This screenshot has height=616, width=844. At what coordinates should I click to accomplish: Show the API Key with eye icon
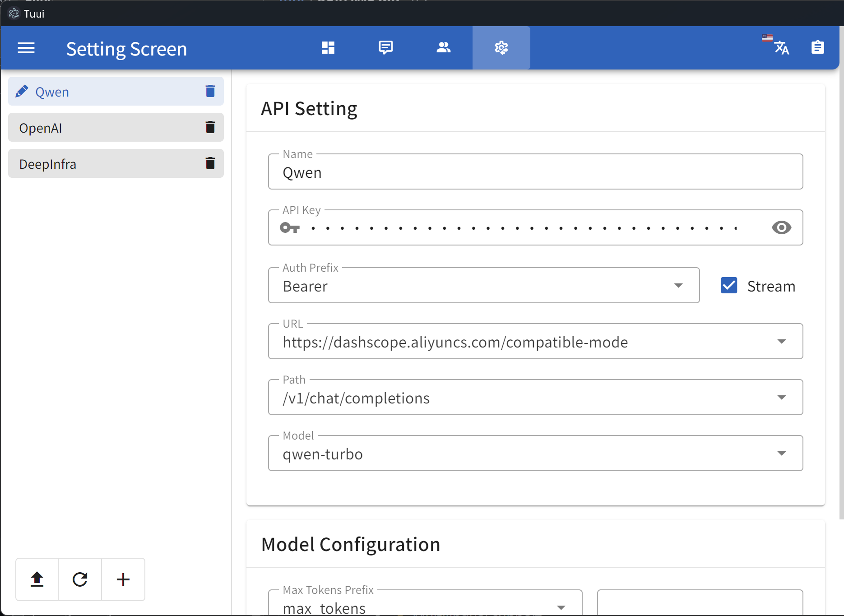pyautogui.click(x=781, y=227)
